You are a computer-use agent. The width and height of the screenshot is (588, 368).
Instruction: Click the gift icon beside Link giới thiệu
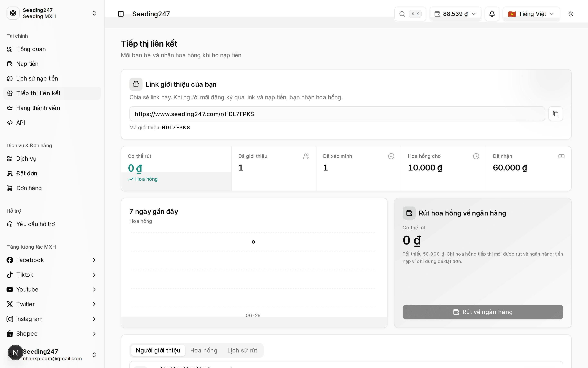[136, 84]
